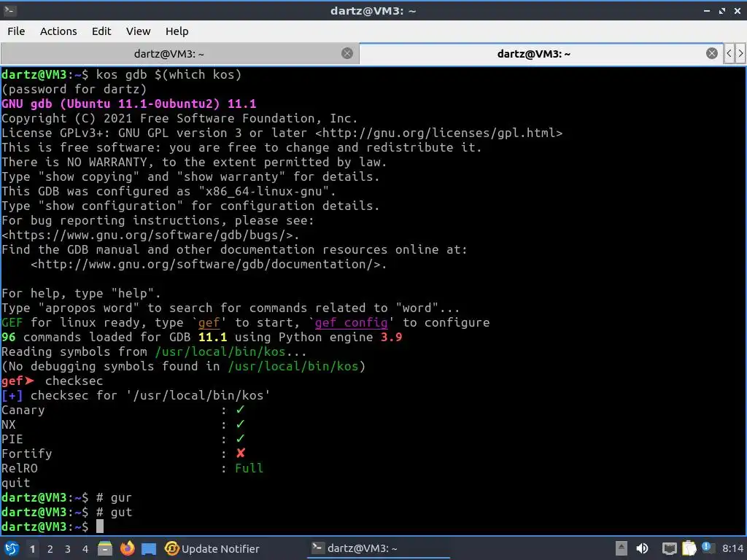Minimize the terminal window

point(707,10)
